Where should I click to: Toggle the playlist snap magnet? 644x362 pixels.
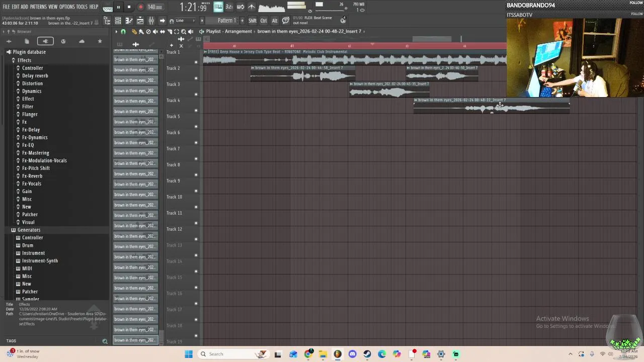tap(123, 32)
